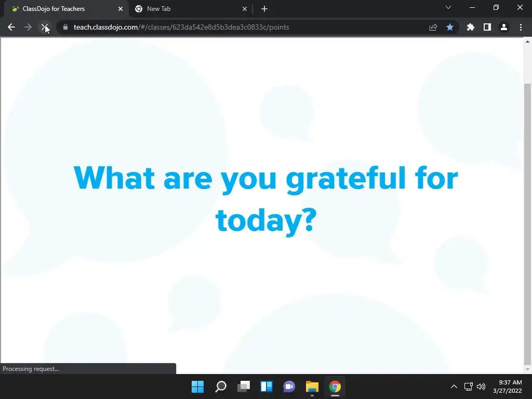Open the Extensions puzzle icon
This screenshot has height=399, width=532.
click(471, 27)
